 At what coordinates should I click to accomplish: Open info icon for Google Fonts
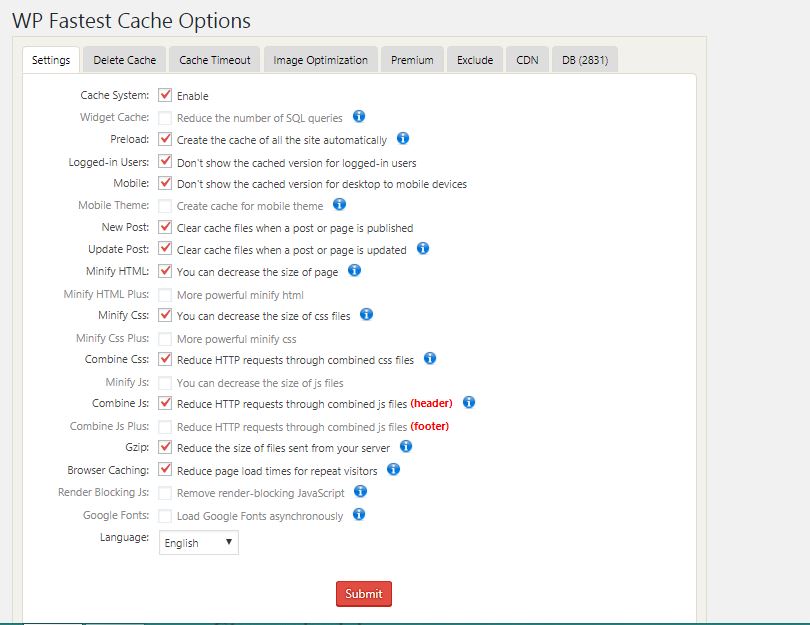click(x=359, y=514)
